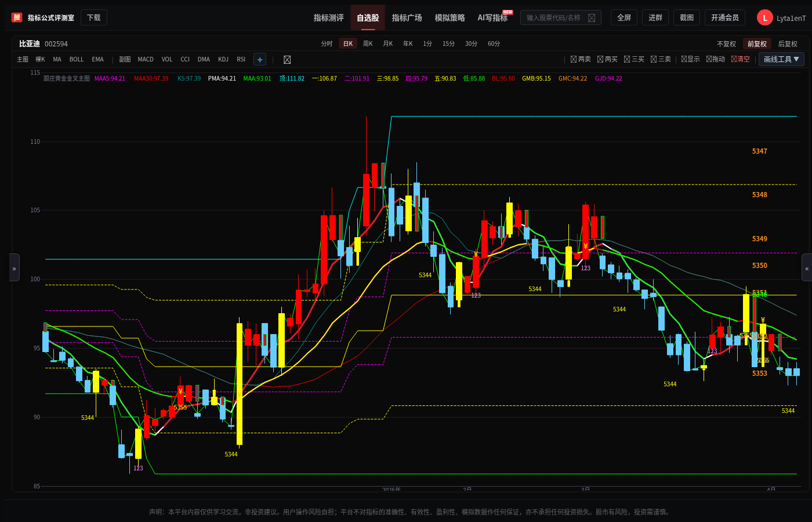Toggle the 拖动 drag option
Screen dimensions: 812x522
tap(715, 59)
